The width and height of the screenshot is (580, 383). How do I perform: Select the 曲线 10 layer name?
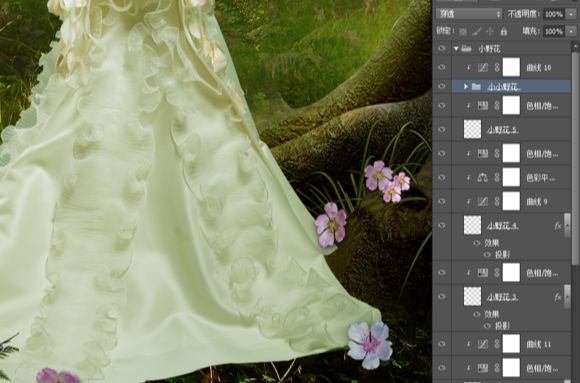pos(539,68)
